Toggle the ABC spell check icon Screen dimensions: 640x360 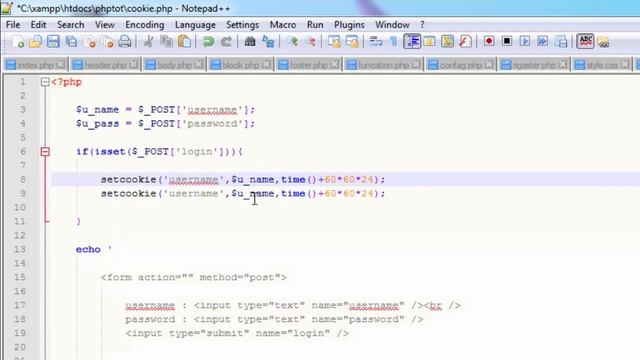(585, 42)
